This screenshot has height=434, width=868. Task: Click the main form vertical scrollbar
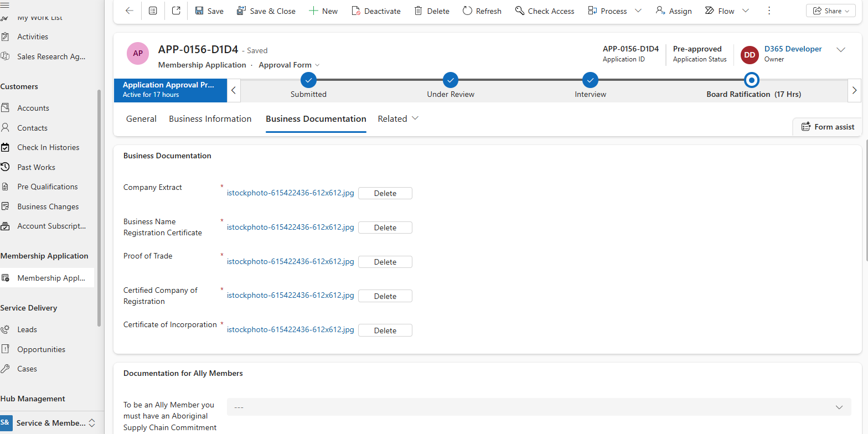coord(865,199)
